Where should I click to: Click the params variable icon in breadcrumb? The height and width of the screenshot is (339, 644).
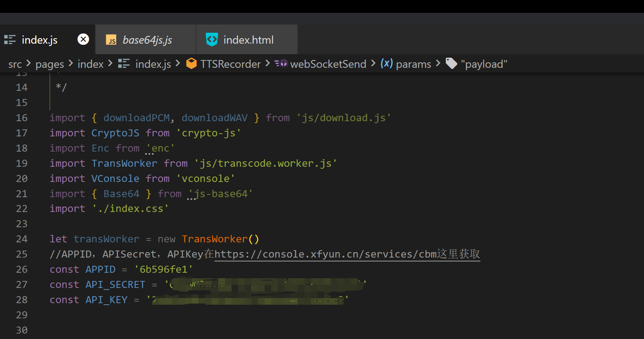pos(386,64)
